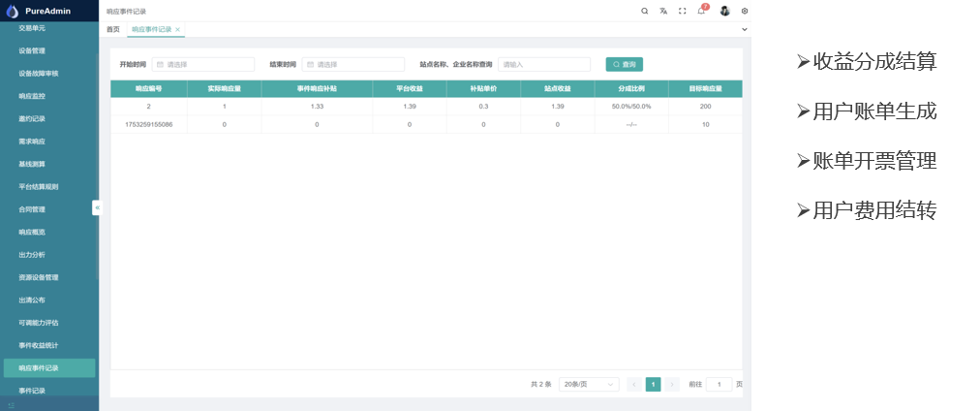Switch to the 首页 tab
This screenshot has width=980, height=411.
click(113, 30)
